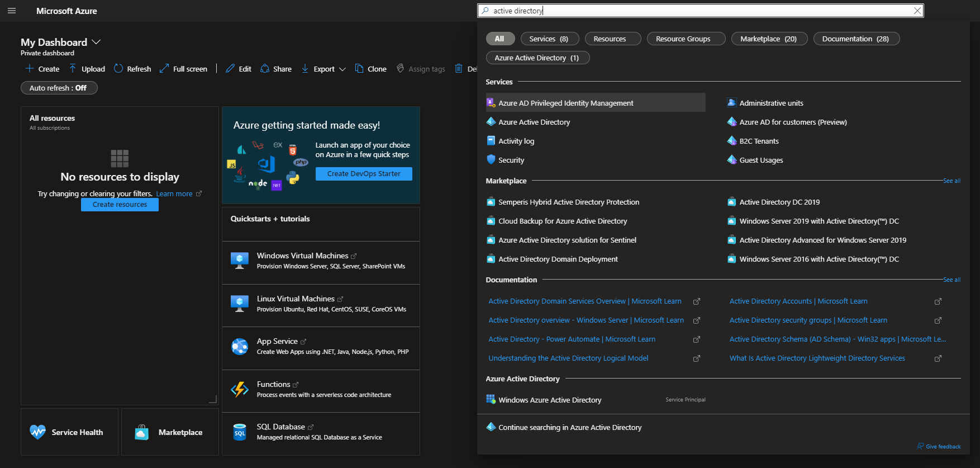980x468 pixels.
Task: Click the Assign tags toolbar item
Action: tap(421, 69)
